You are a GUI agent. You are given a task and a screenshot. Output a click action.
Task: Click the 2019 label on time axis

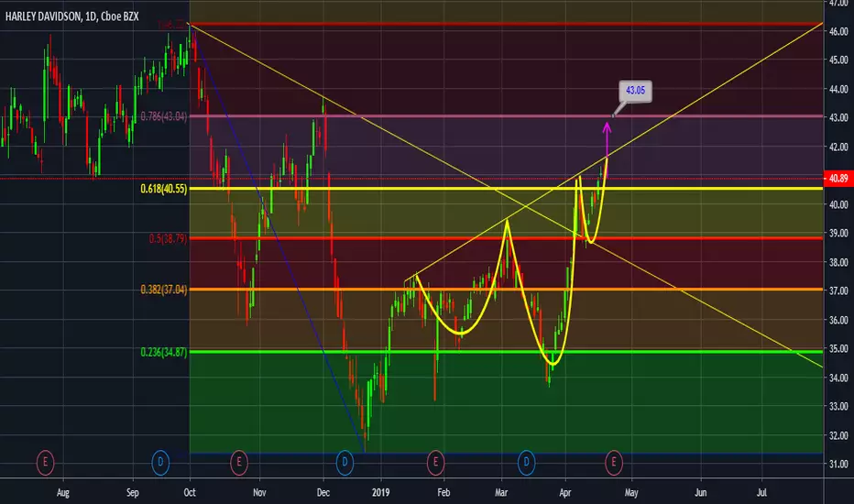pyautogui.click(x=380, y=493)
